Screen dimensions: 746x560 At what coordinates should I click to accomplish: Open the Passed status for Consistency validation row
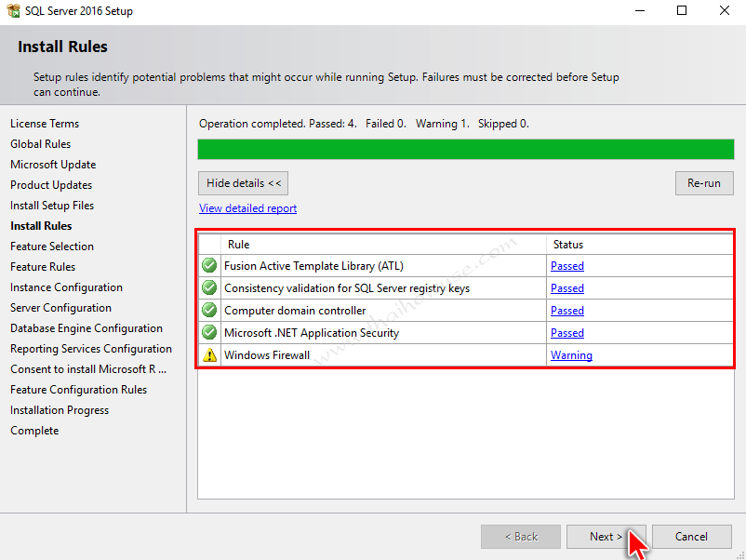click(x=567, y=288)
